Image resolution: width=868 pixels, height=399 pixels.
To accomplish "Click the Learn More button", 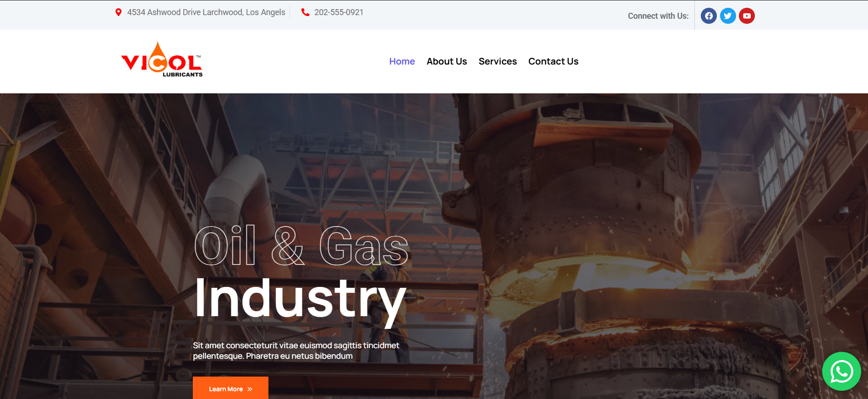I will [230, 388].
